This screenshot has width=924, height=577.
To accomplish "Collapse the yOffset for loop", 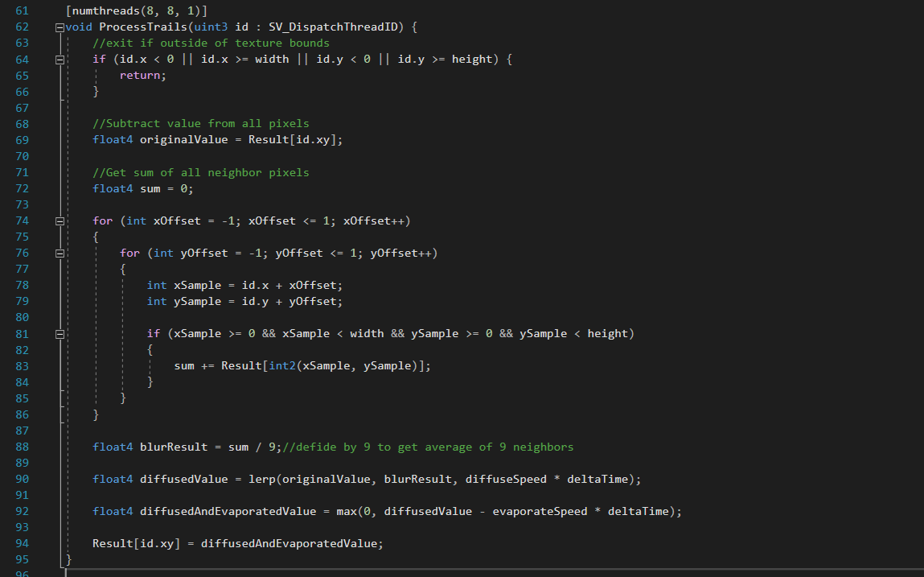I will pos(60,253).
